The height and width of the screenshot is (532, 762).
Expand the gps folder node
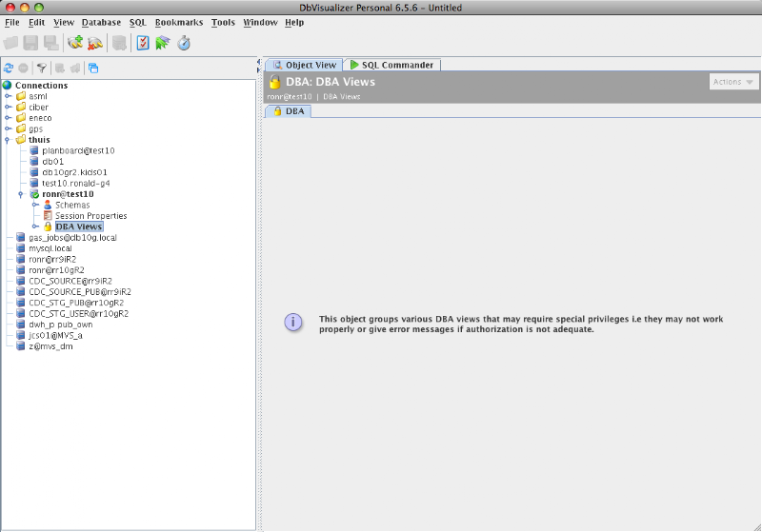(x=8, y=128)
